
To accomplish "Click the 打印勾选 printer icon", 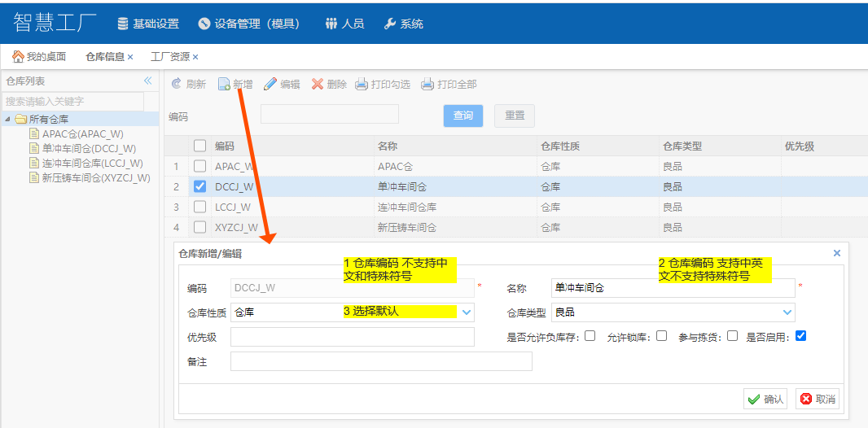I will click(x=362, y=84).
